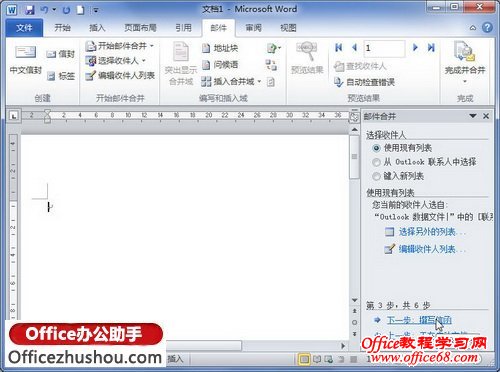This screenshot has width=500, height=372.
Task: Expand the quick access toolbar customize arrow
Action: click(x=96, y=10)
